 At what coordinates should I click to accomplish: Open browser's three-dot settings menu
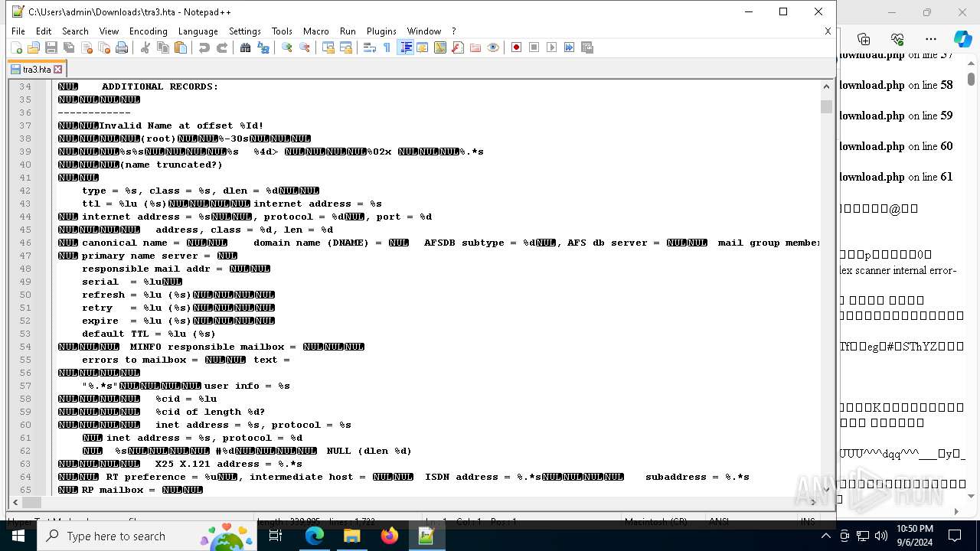coord(931,39)
